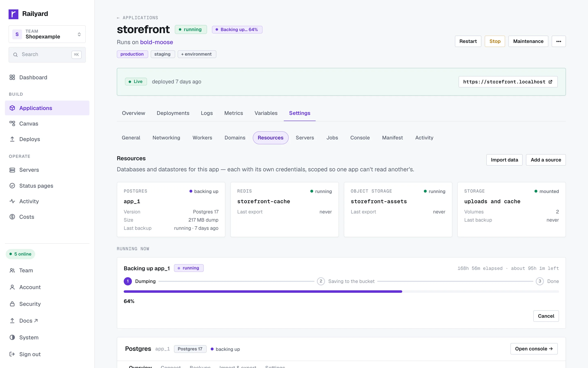Click the Sign out arrow icon
The image size is (588, 368).
(12, 354)
